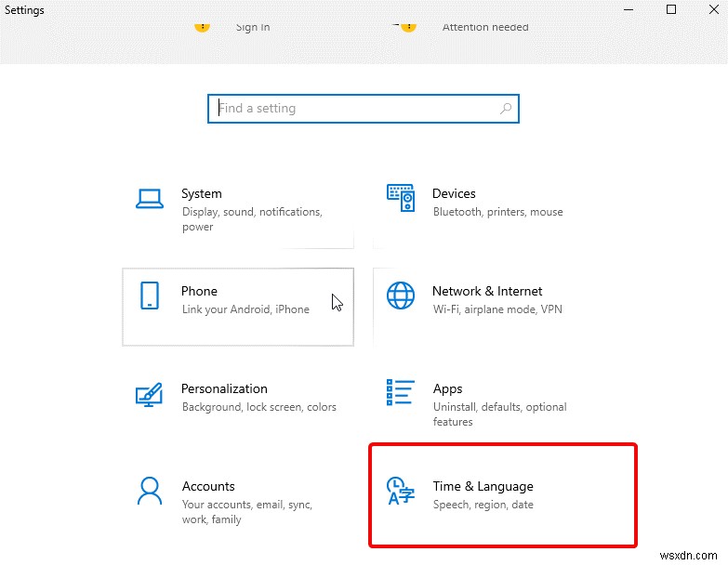The height and width of the screenshot is (565, 728).
Task: Select the Devices category label
Action: point(454,193)
